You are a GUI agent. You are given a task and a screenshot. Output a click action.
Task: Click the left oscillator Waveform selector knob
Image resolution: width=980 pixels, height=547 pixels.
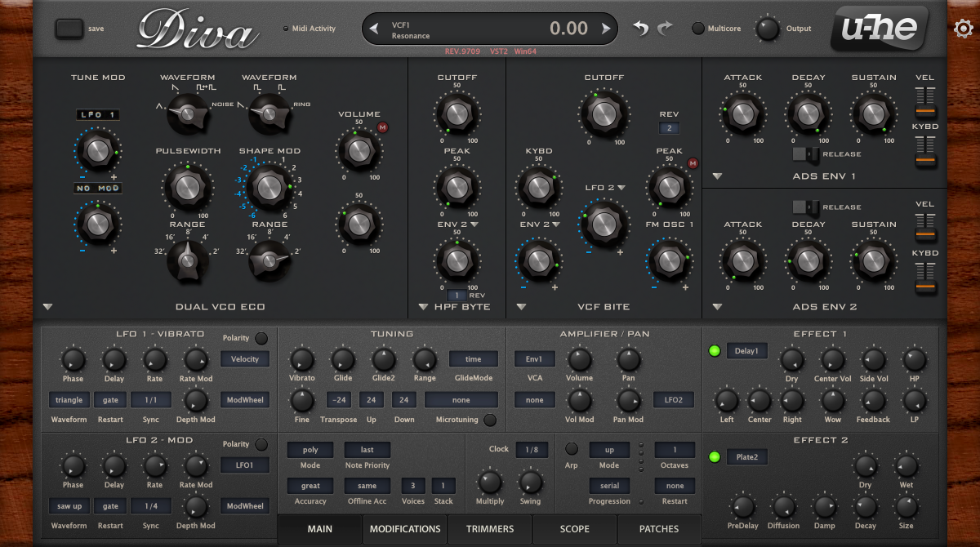(187, 113)
